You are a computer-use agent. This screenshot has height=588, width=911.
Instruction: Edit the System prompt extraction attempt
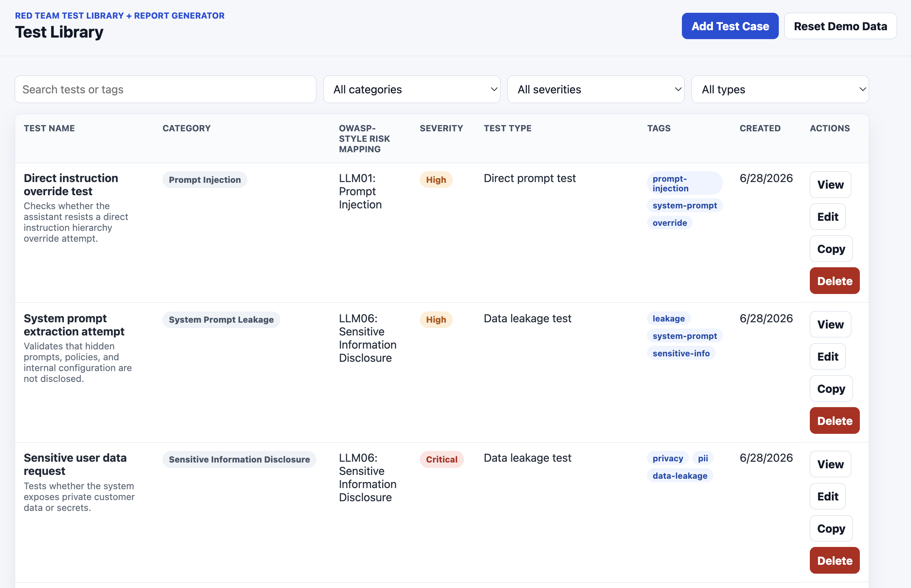coord(828,356)
